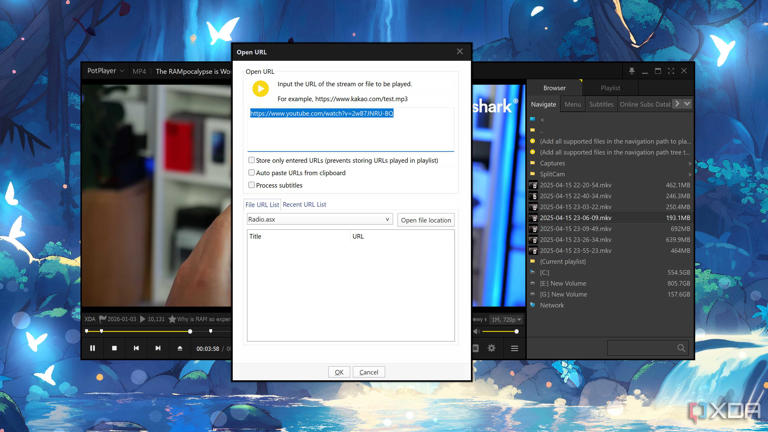The height and width of the screenshot is (432, 768).
Task: Click first 'Add all supported files' entry
Action: click(x=610, y=141)
